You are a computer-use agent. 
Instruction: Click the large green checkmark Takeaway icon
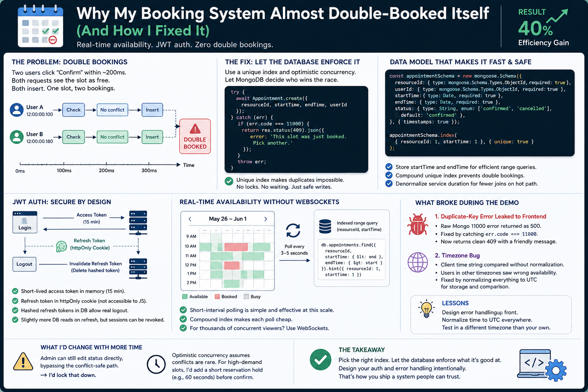tap(320, 359)
